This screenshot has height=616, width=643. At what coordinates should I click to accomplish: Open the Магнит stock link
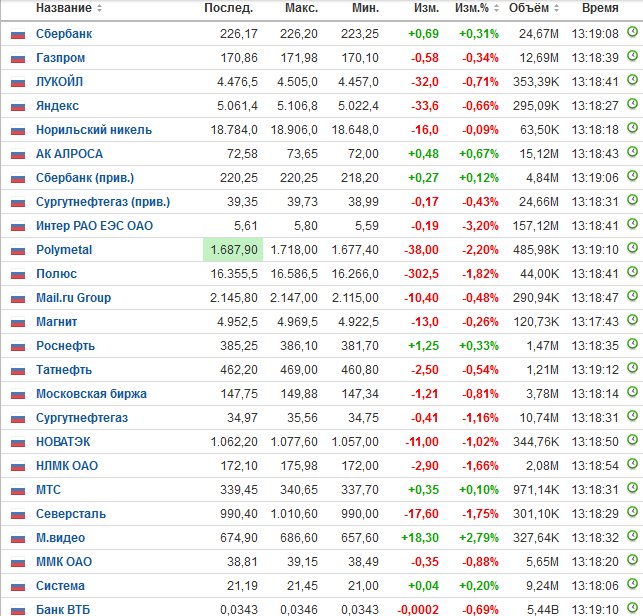(x=57, y=322)
